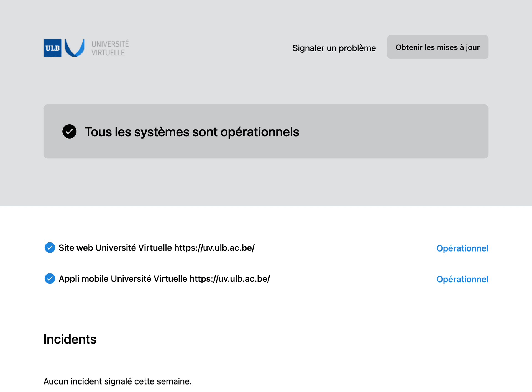Click blue check icon beside Site web

[50, 248]
